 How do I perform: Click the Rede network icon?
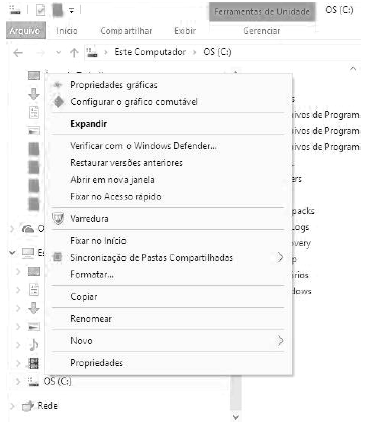pos(28,406)
